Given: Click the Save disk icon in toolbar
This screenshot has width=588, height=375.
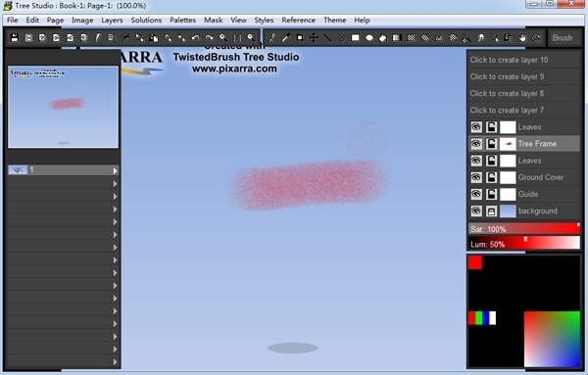Looking at the screenshot, I should (15, 37).
